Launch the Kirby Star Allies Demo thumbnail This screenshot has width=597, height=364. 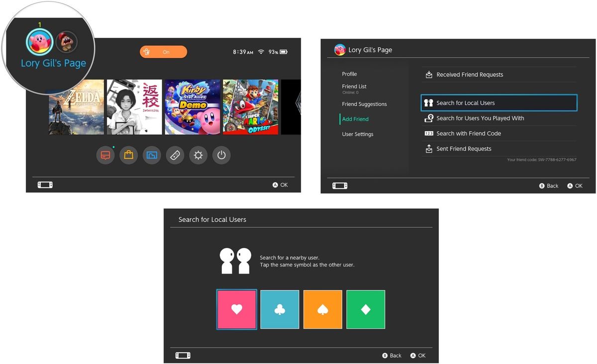[193, 107]
